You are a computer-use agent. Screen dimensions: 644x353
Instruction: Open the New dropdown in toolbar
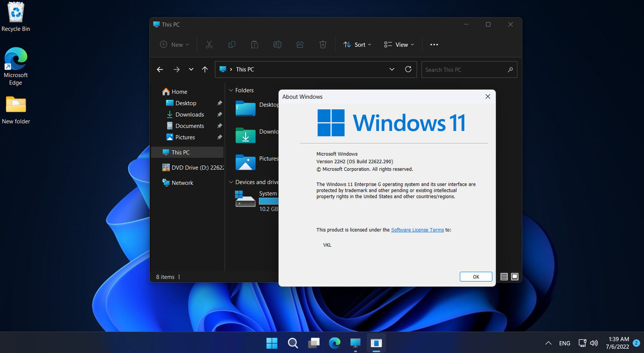tap(174, 44)
